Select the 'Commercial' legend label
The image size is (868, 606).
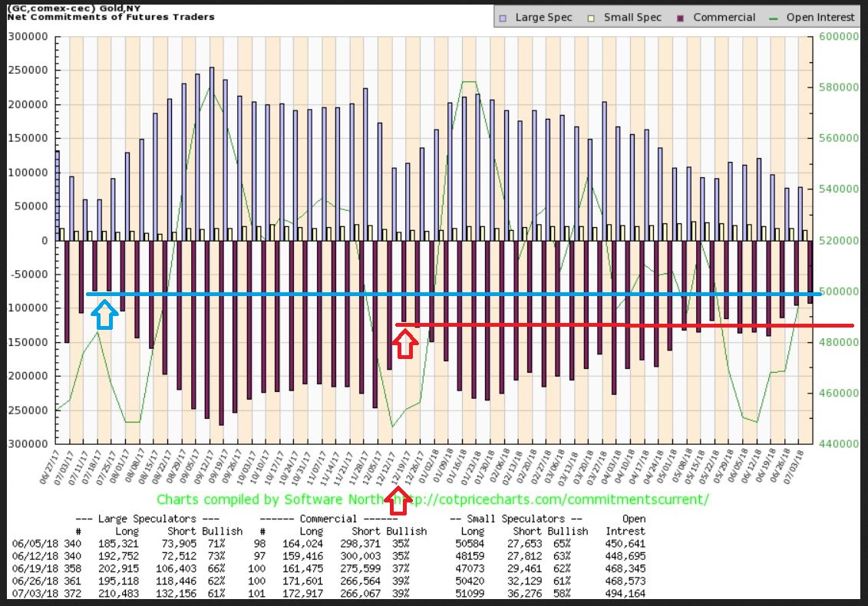tap(724, 17)
